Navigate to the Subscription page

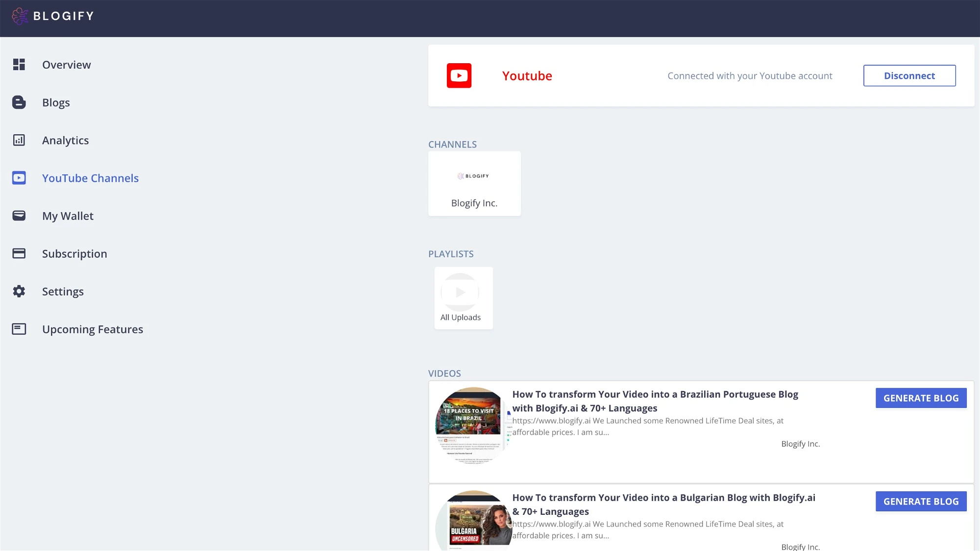point(74,253)
